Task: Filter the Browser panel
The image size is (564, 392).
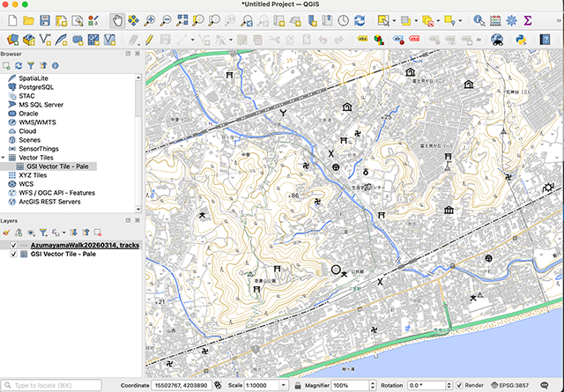Action: [31, 65]
